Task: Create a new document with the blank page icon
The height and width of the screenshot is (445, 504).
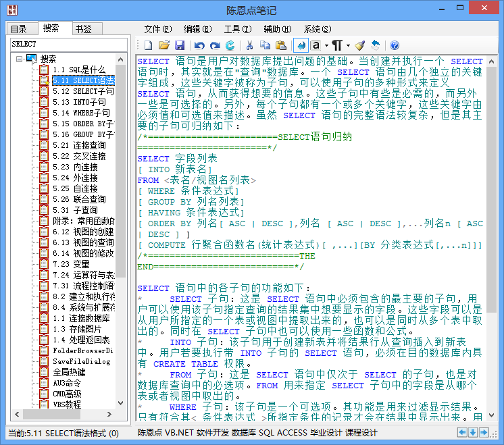Action: 148,45
